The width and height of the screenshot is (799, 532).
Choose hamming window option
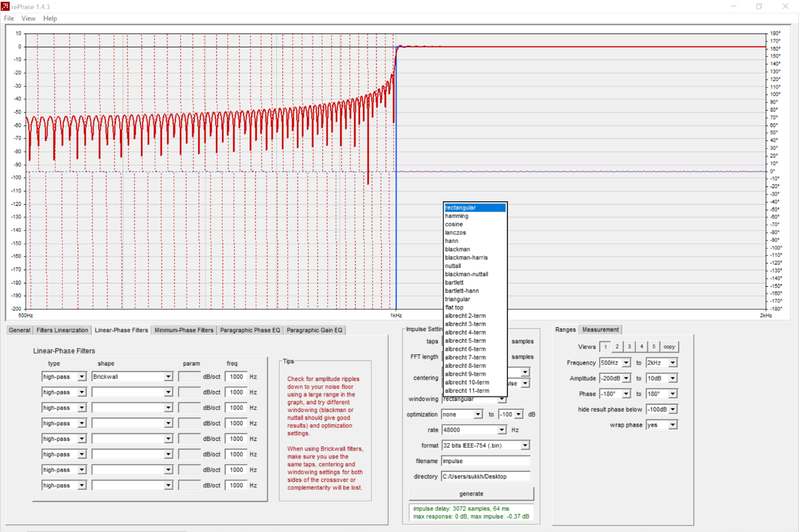point(457,216)
